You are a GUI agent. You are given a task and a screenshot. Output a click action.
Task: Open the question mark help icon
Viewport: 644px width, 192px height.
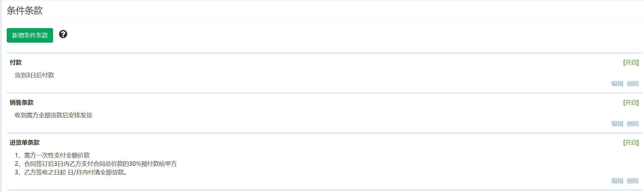click(x=63, y=34)
